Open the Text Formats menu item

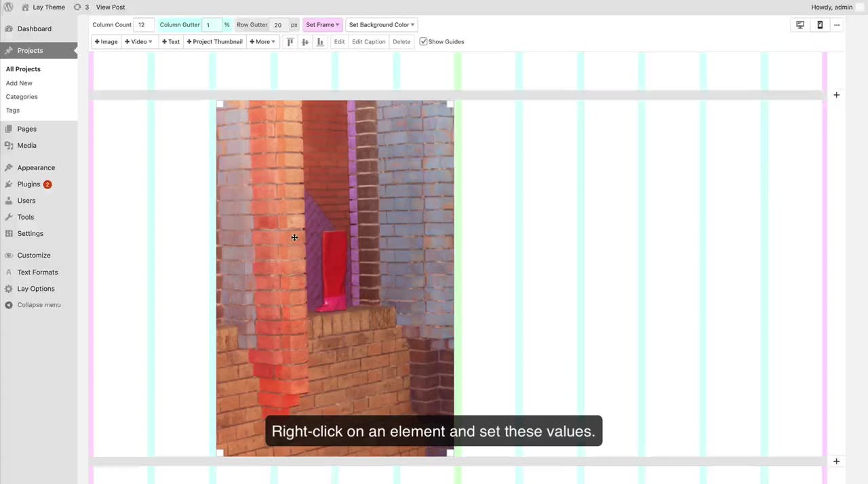pos(37,272)
